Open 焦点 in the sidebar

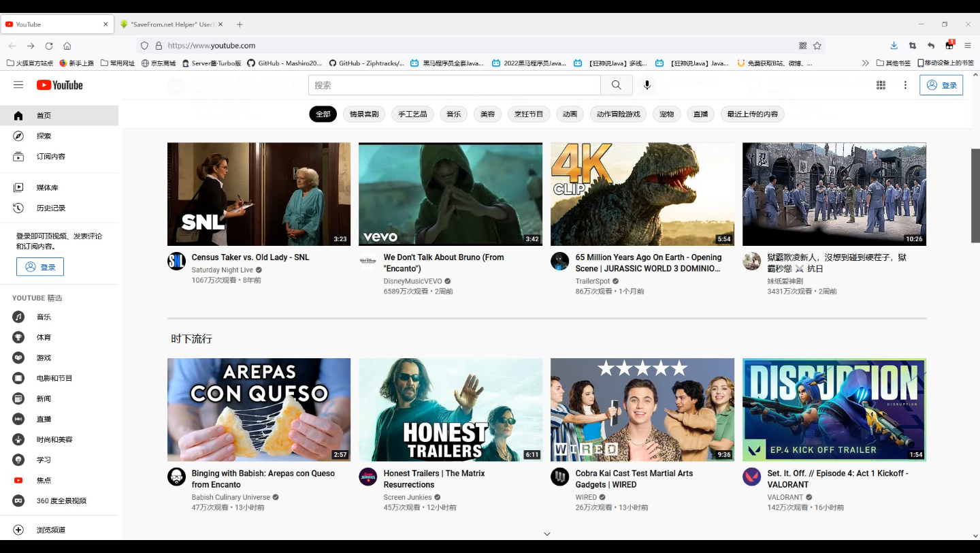tap(59, 480)
